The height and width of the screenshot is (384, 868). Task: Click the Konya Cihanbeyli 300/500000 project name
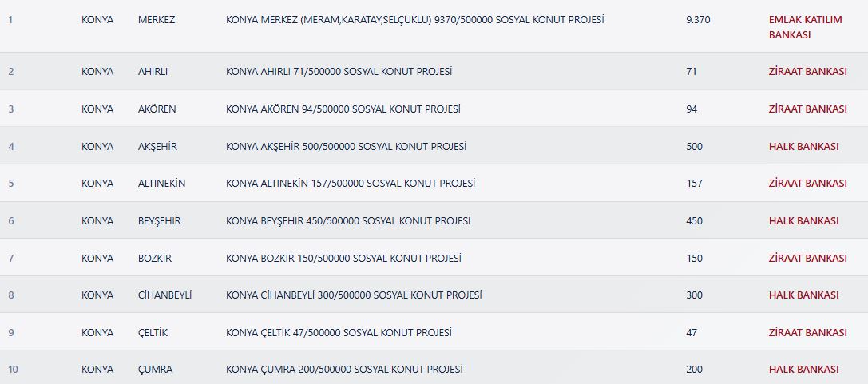tap(354, 295)
